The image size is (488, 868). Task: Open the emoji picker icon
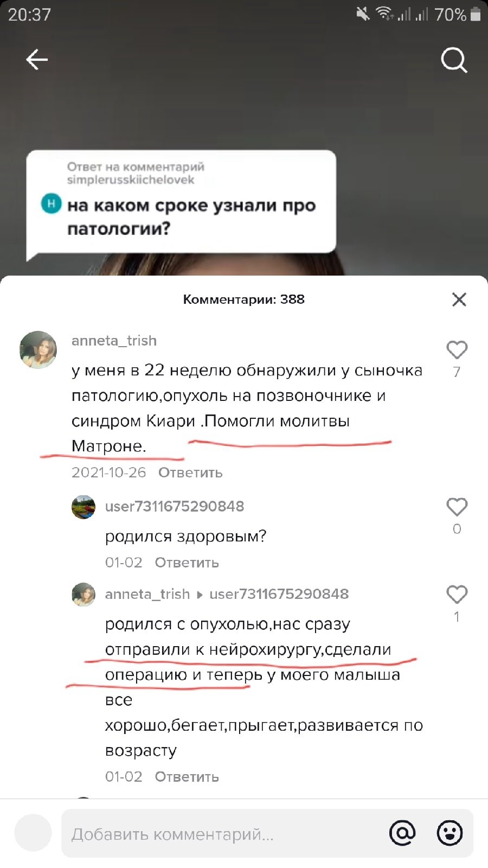(450, 833)
